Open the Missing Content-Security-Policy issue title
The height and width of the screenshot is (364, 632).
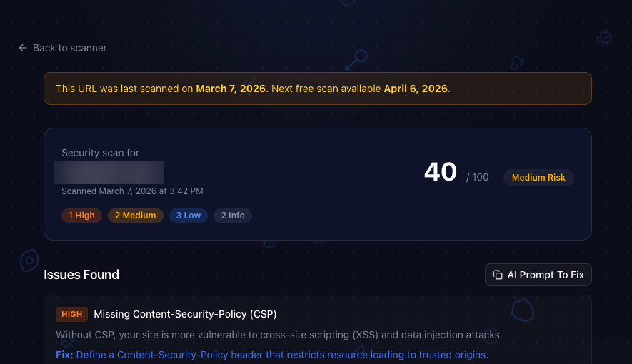[x=185, y=314]
